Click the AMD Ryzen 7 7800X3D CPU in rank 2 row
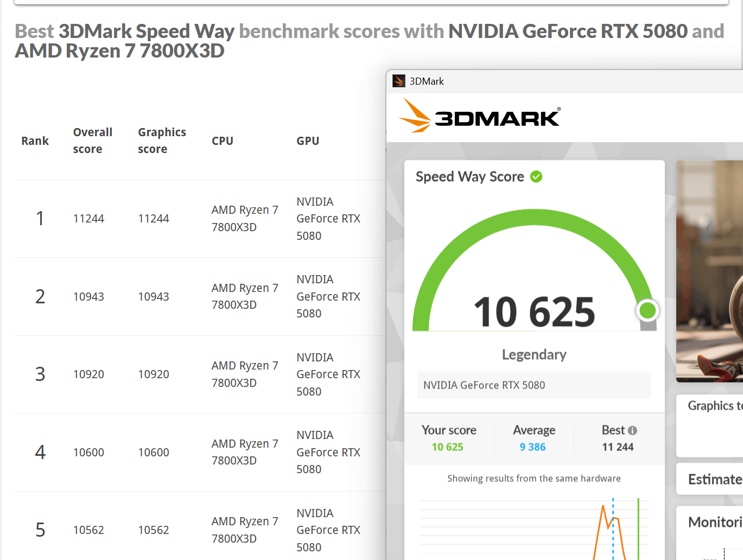This screenshot has height=560, width=743. click(245, 296)
